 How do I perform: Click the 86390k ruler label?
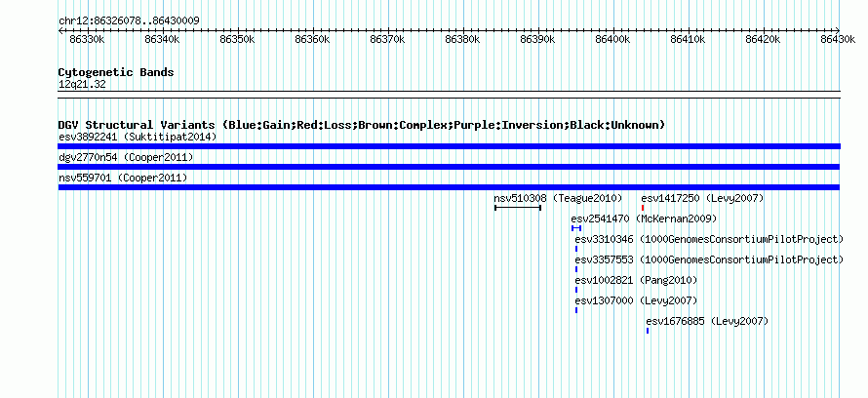pos(538,39)
